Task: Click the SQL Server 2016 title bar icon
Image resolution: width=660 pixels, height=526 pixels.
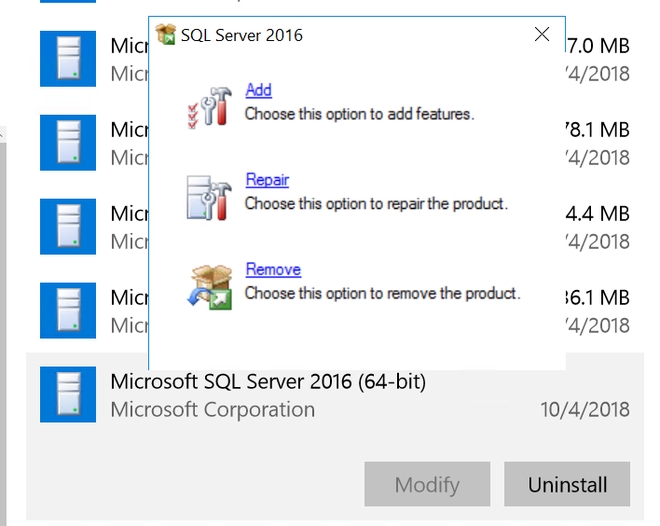Action: 166,35
